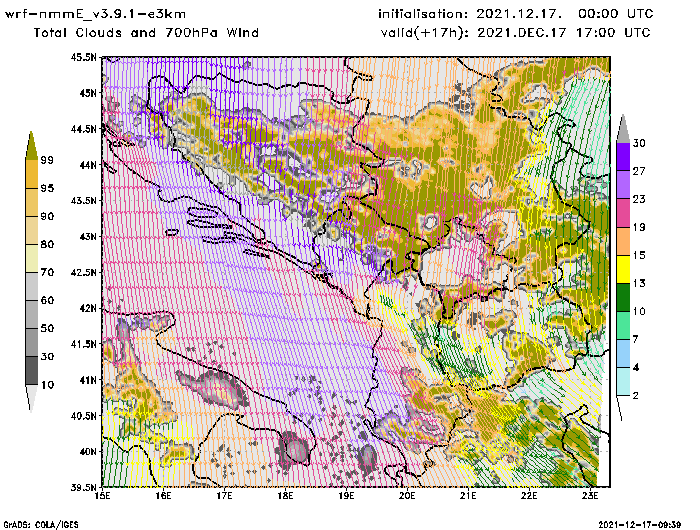Screen dimensions: 700x530
Task: Click the 41.5N latitude axis label
Action: coord(83,344)
